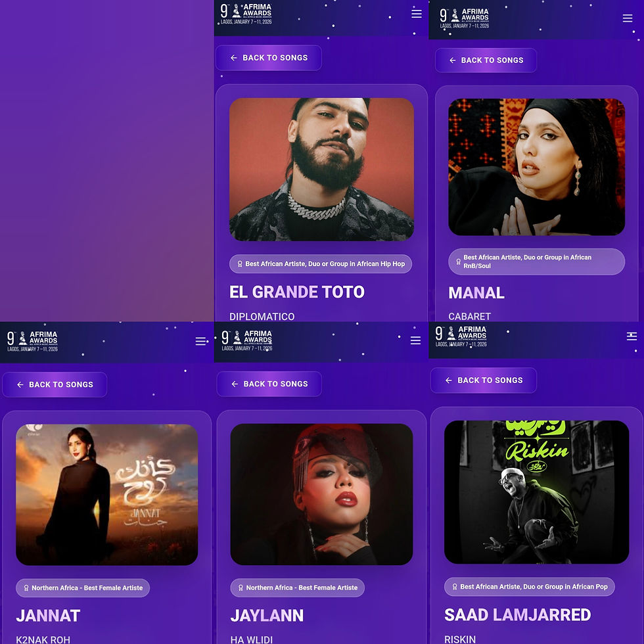Open hamburger menu on Jaylann page

tap(415, 340)
